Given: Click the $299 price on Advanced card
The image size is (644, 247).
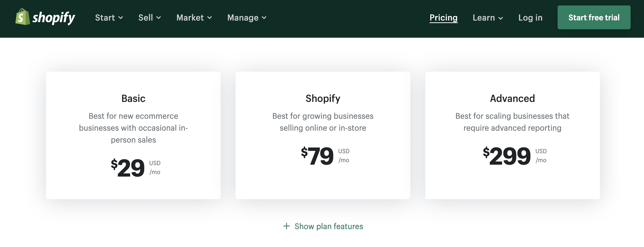Looking at the screenshot, I should pyautogui.click(x=507, y=156).
